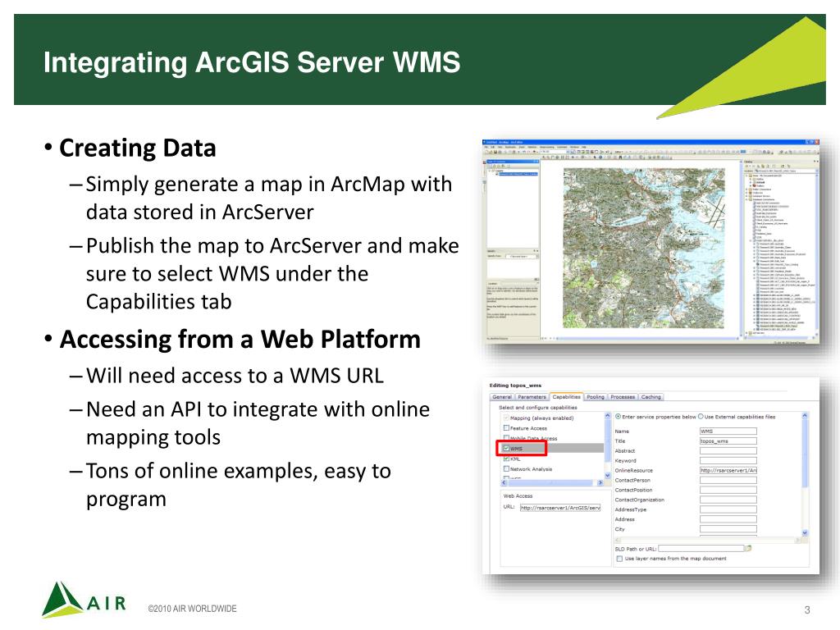The width and height of the screenshot is (840, 630).
Task: Click the service properties panel scroll up arrow
Action: 805,416
